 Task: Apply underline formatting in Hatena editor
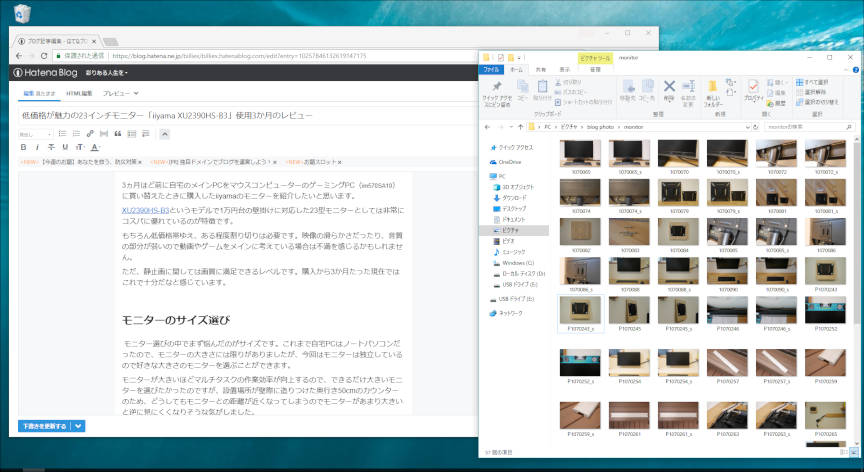pyautogui.click(x=65, y=147)
